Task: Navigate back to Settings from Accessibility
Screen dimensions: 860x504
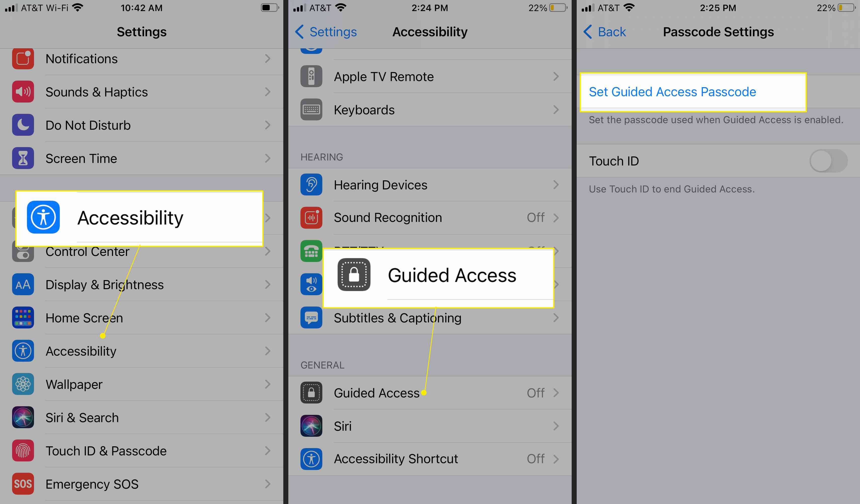Action: point(321,31)
